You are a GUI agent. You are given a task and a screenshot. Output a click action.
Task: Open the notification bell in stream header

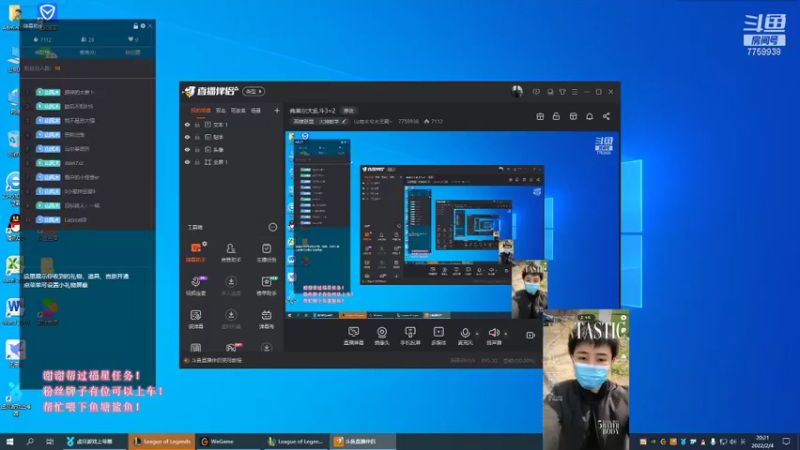click(589, 116)
